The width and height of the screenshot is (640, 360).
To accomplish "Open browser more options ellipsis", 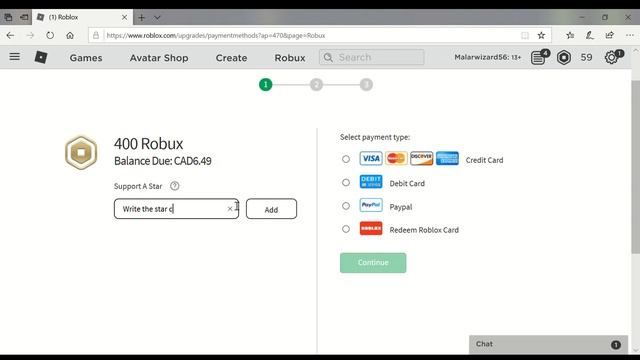I will (x=630, y=36).
